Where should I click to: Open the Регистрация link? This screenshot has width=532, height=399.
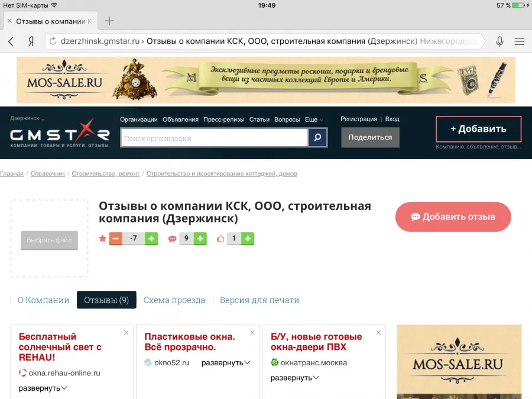tap(359, 119)
